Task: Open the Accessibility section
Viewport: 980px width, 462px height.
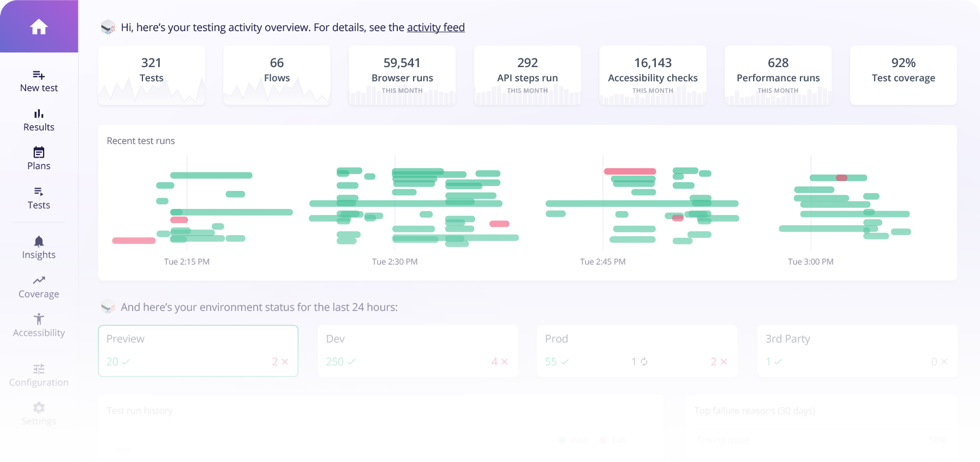Action: 38,325
